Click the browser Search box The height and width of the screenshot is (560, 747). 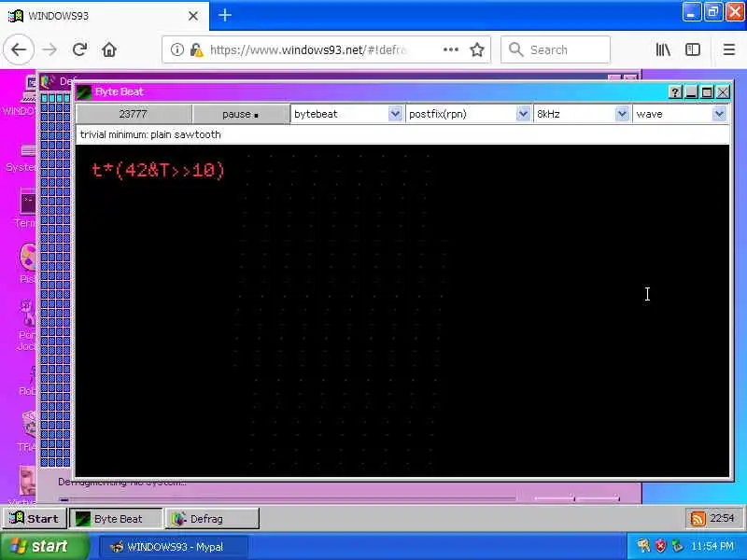tap(555, 49)
